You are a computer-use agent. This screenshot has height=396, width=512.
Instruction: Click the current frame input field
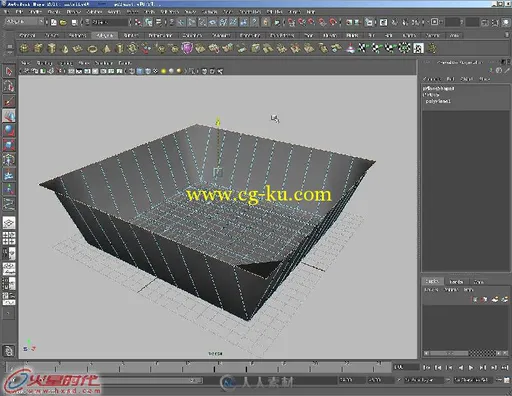click(405, 367)
